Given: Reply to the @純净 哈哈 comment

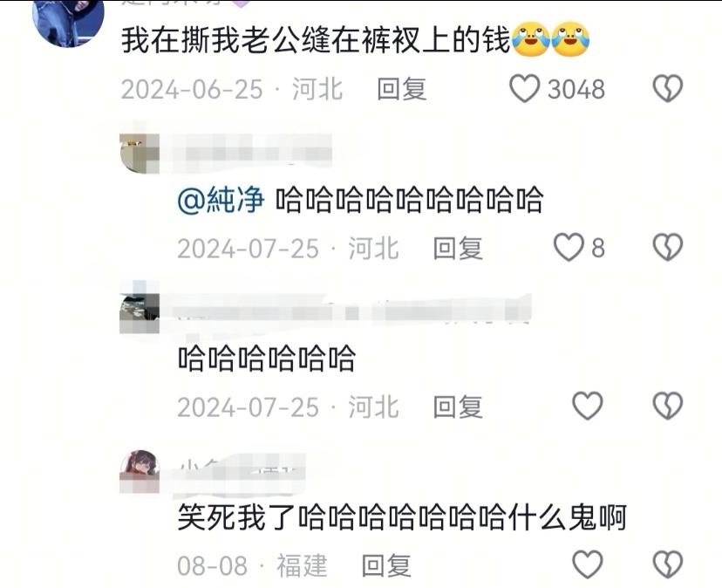Looking at the screenshot, I should pyautogui.click(x=458, y=249).
